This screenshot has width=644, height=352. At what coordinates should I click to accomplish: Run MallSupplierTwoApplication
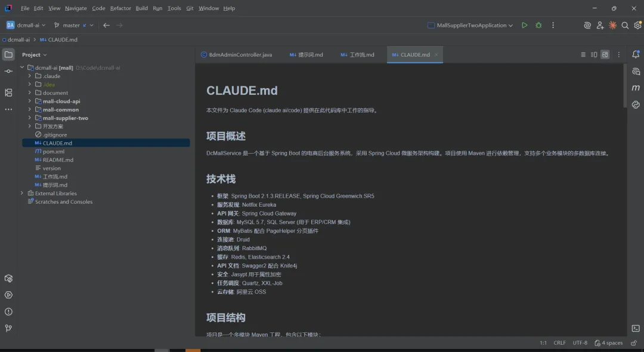pyautogui.click(x=525, y=25)
